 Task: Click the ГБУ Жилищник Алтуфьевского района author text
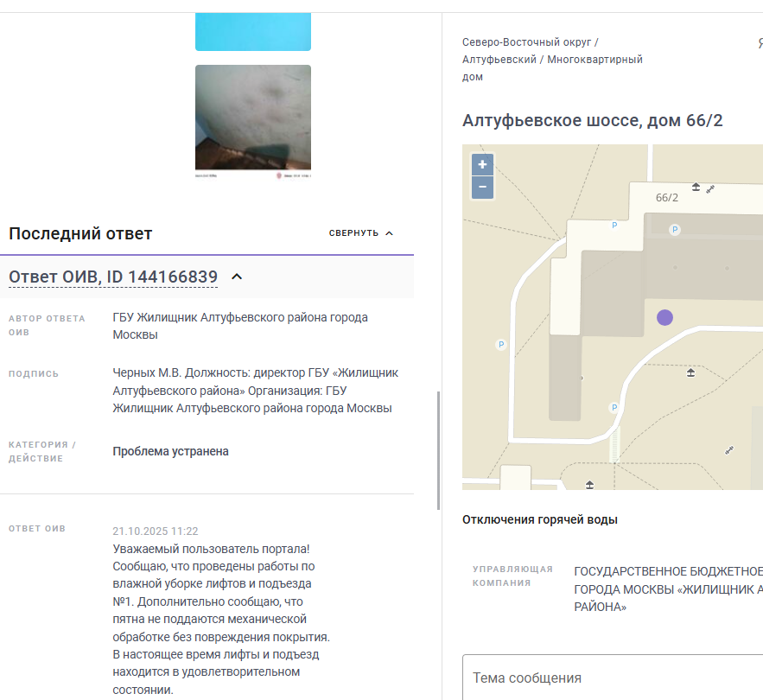[x=240, y=326]
